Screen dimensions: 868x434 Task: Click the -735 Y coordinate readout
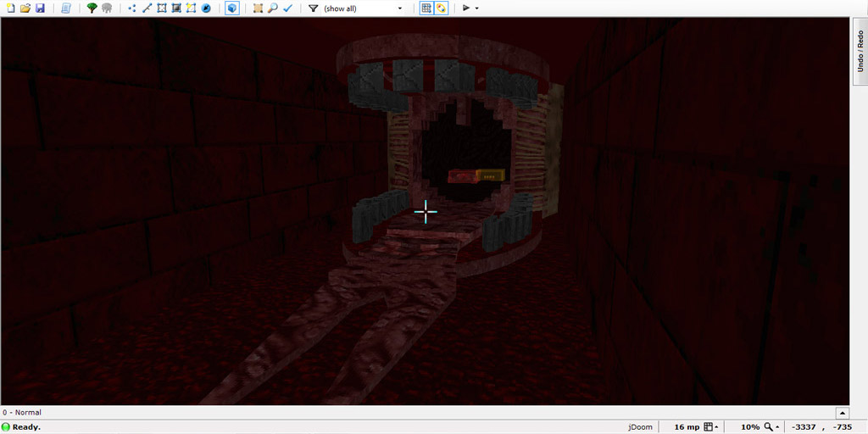842,427
